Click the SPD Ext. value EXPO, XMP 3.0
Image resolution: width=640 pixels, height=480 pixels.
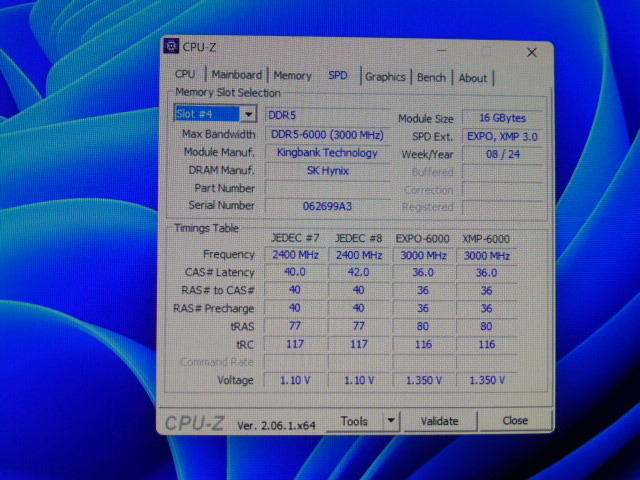[x=503, y=136]
